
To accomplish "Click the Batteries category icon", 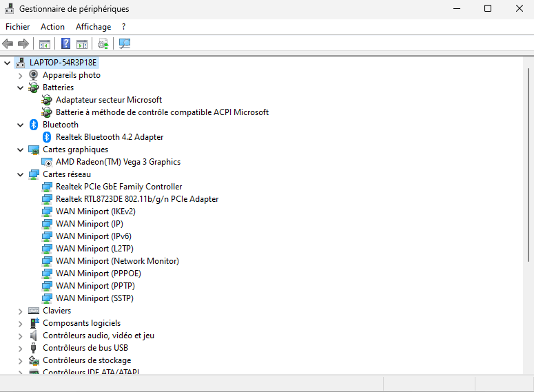I will (x=33, y=87).
